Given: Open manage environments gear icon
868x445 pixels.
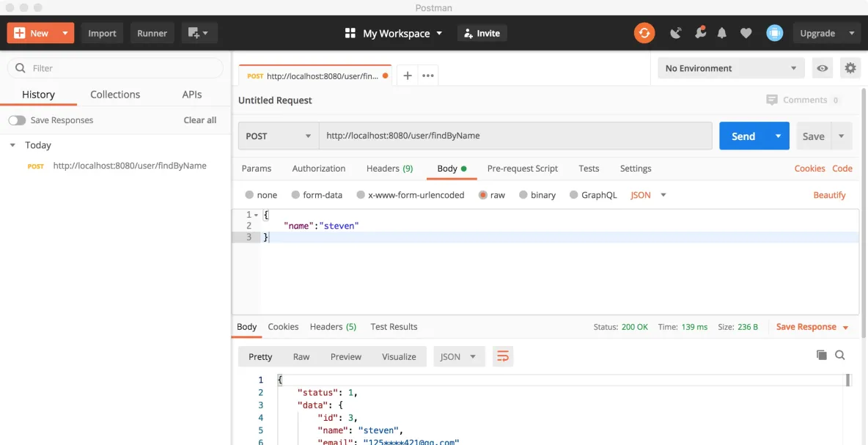Looking at the screenshot, I should 850,68.
